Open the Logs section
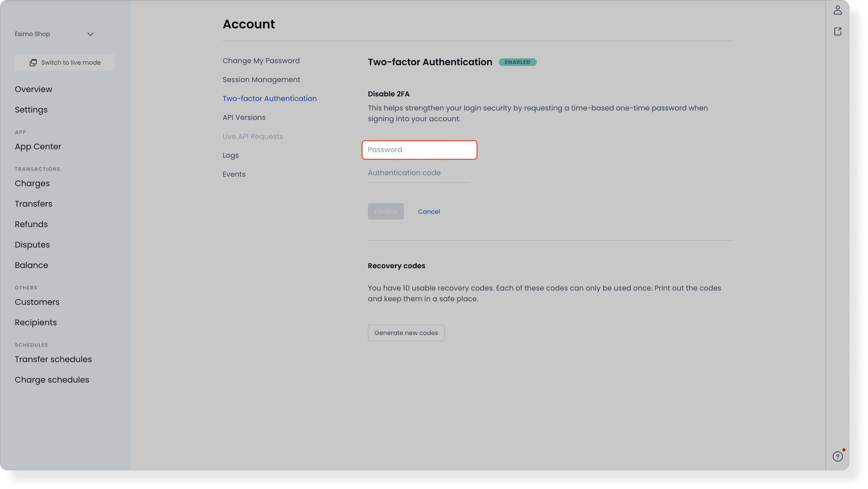868x489 pixels. [231, 155]
